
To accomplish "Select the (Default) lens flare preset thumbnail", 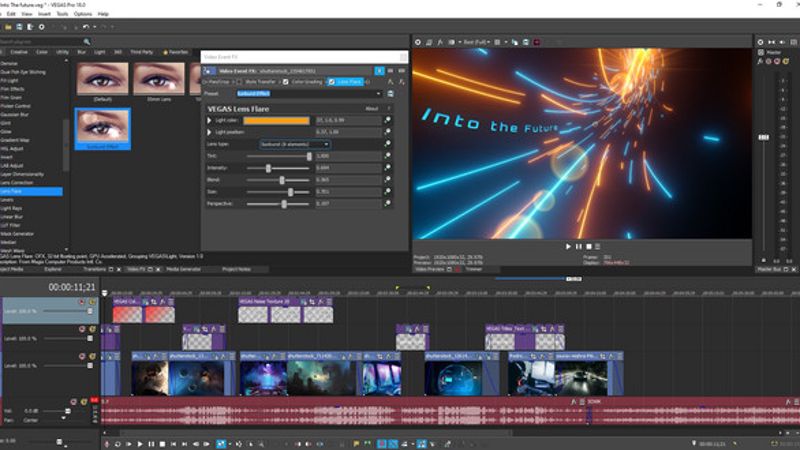I will [x=103, y=79].
